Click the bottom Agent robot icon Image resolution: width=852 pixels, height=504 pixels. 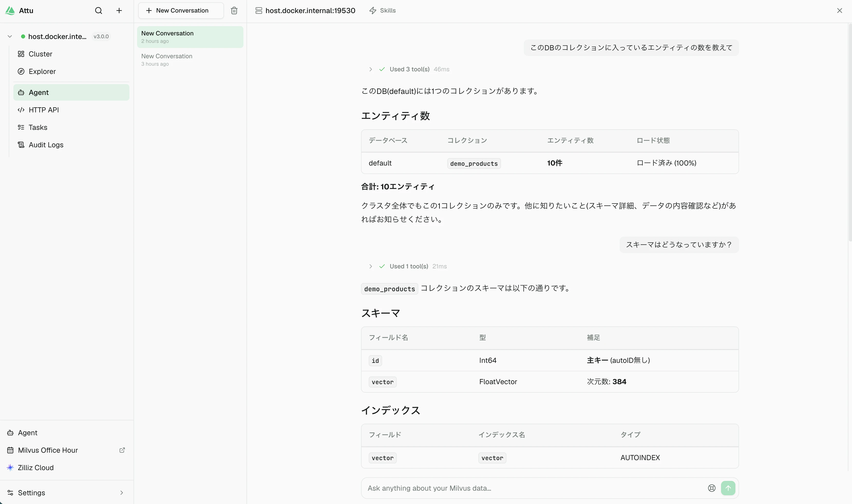pos(10,433)
